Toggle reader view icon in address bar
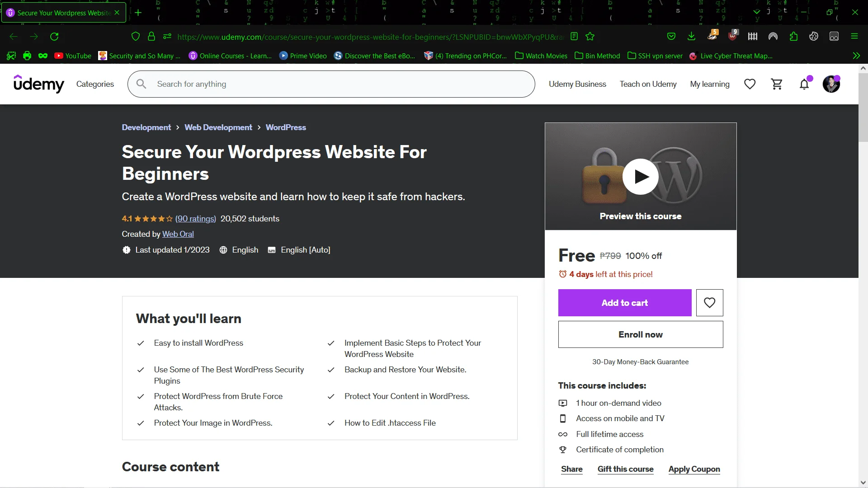 coord(574,37)
